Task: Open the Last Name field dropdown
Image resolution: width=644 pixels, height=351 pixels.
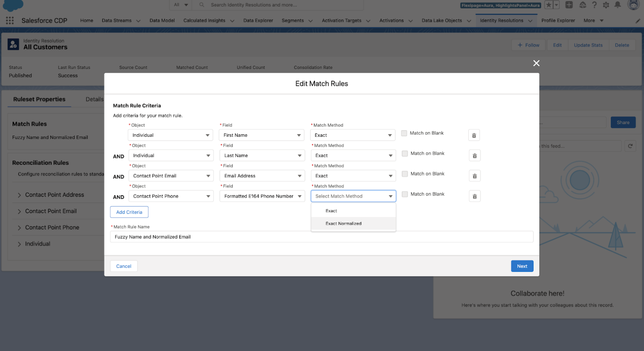Action: [x=262, y=156]
